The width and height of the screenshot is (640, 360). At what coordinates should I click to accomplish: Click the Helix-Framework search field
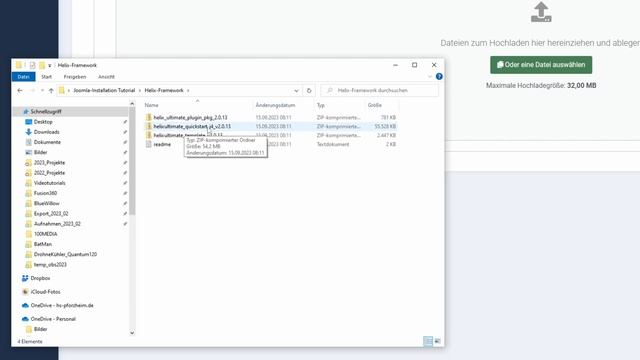tap(379, 90)
